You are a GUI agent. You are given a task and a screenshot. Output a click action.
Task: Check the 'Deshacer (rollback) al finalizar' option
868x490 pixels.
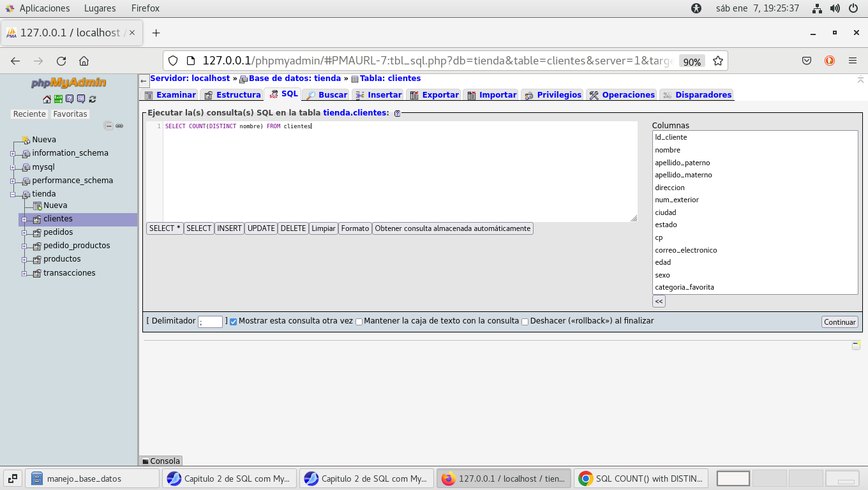tap(525, 322)
